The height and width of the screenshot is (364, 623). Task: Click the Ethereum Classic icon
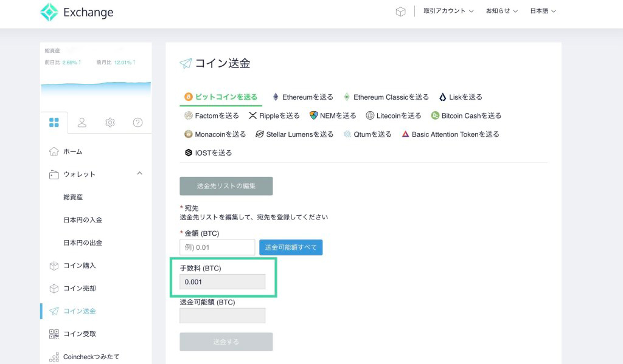347,97
